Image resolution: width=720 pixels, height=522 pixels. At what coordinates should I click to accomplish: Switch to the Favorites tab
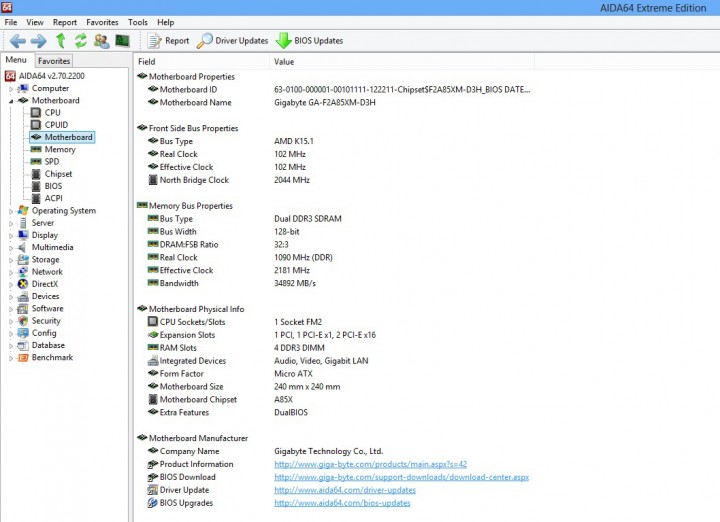pos(54,61)
